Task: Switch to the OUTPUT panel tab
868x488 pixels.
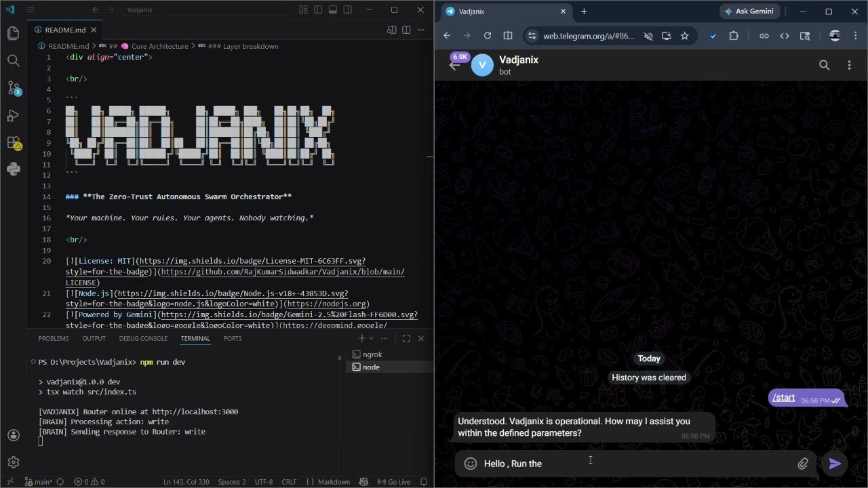Action: click(94, 338)
